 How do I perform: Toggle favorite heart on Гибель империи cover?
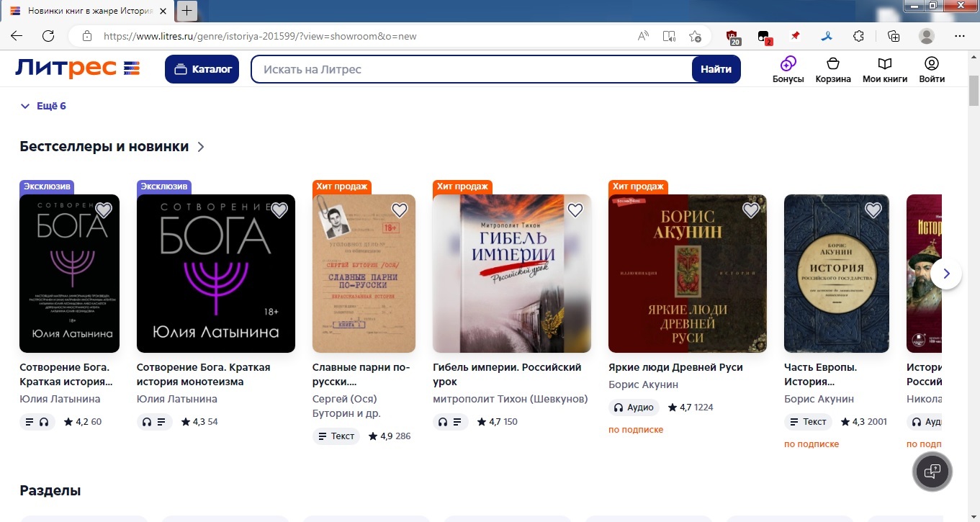pyautogui.click(x=575, y=210)
